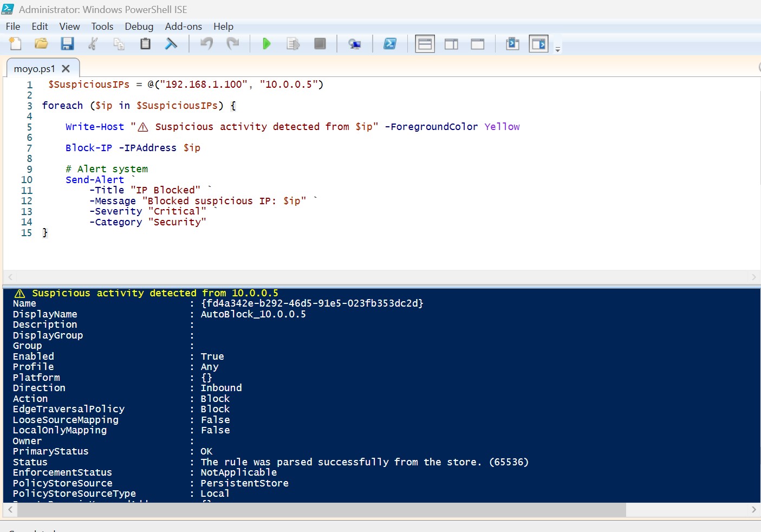Select the moyo.ps1 script tab
The image size is (761, 532).
click(35, 69)
